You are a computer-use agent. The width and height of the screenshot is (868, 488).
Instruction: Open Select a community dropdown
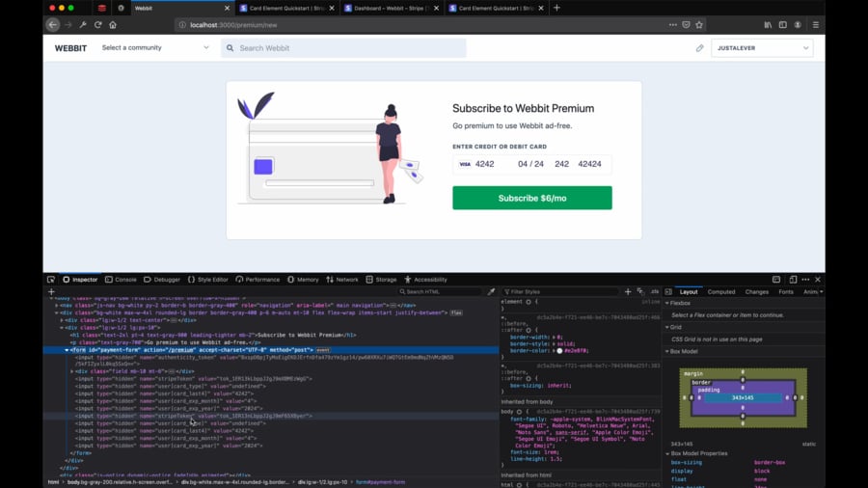[x=155, y=48]
